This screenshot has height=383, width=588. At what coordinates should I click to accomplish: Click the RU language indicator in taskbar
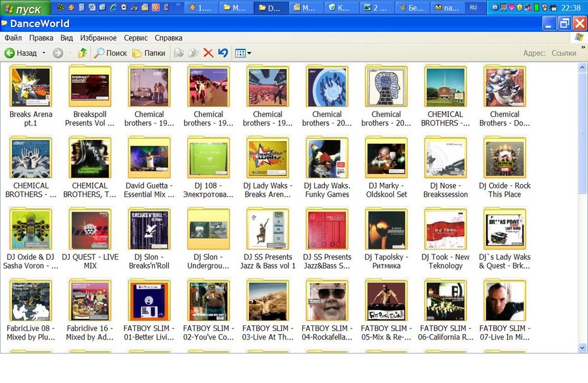click(x=474, y=8)
